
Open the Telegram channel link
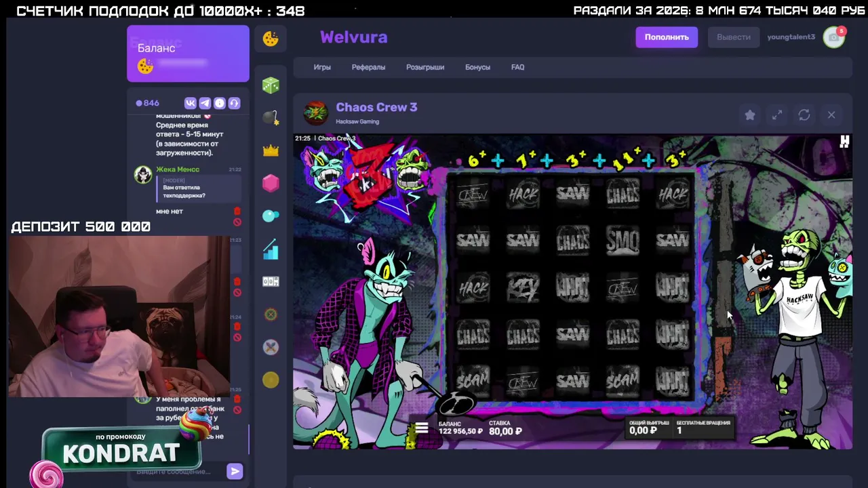click(x=205, y=103)
